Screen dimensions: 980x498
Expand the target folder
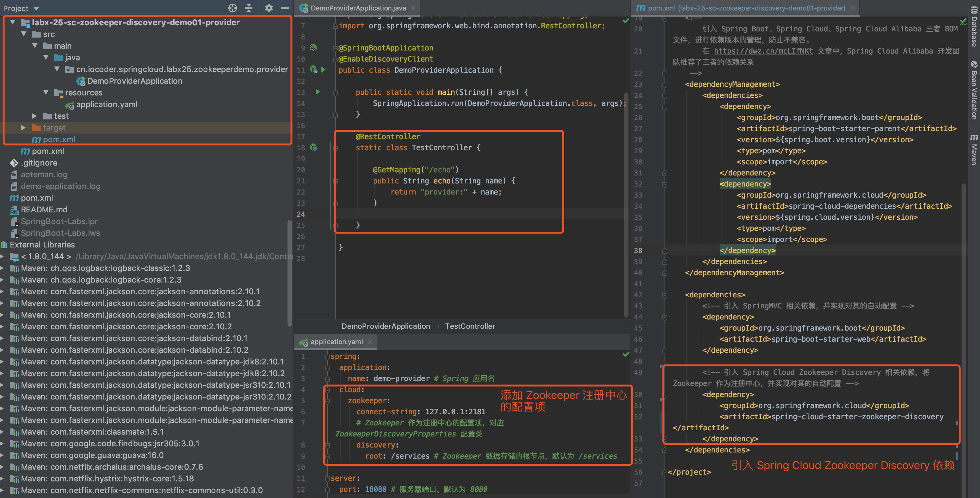click(23, 128)
